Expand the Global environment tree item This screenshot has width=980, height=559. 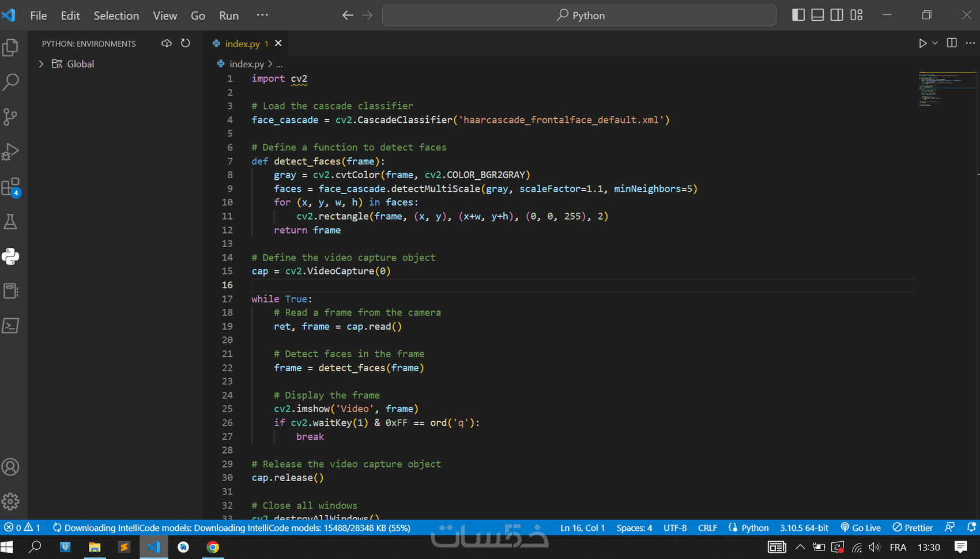point(41,64)
